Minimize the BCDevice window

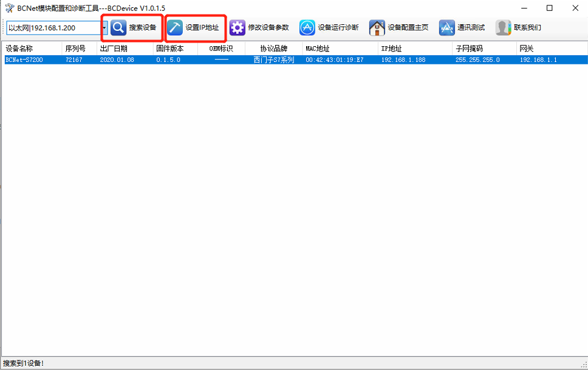[524, 8]
